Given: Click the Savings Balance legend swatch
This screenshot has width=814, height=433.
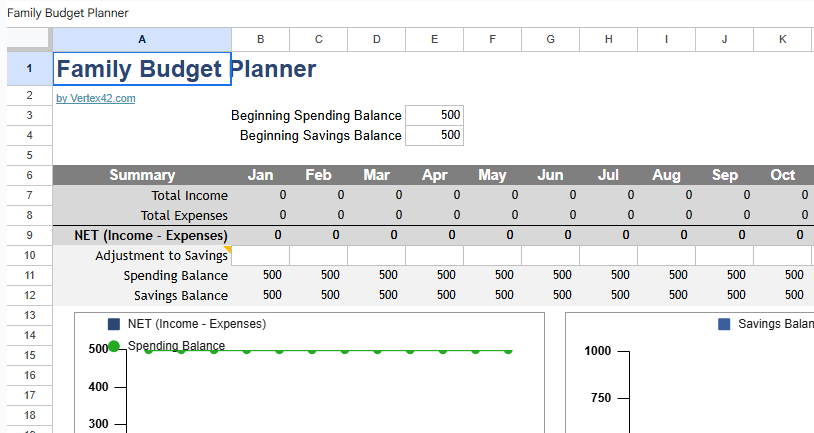Looking at the screenshot, I should 724,324.
